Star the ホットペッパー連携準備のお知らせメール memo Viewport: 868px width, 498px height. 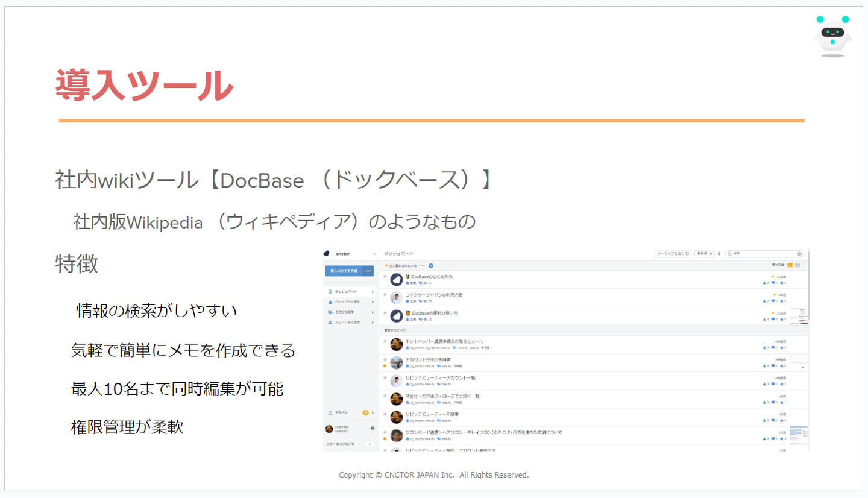point(385,342)
